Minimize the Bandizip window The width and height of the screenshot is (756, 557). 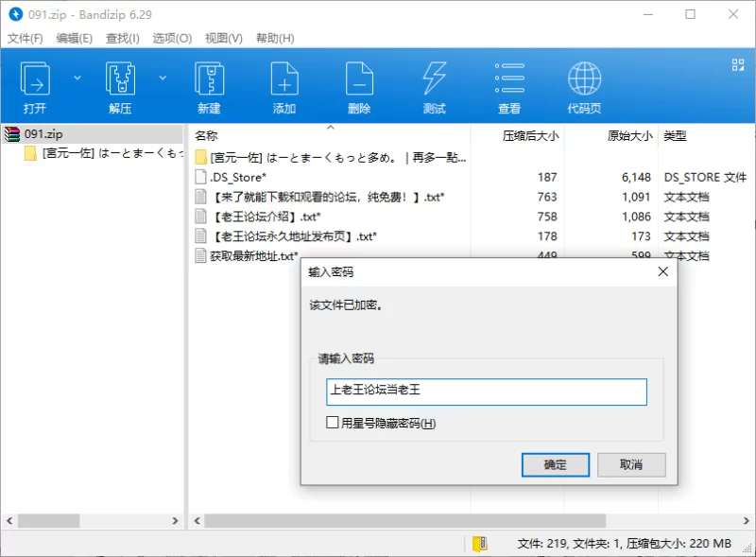tap(648, 14)
